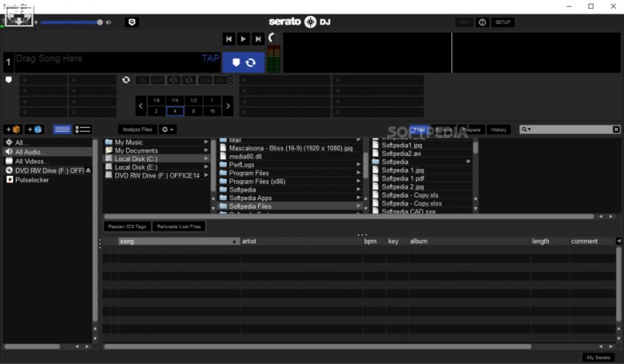Sort by the length column header

pos(549,241)
